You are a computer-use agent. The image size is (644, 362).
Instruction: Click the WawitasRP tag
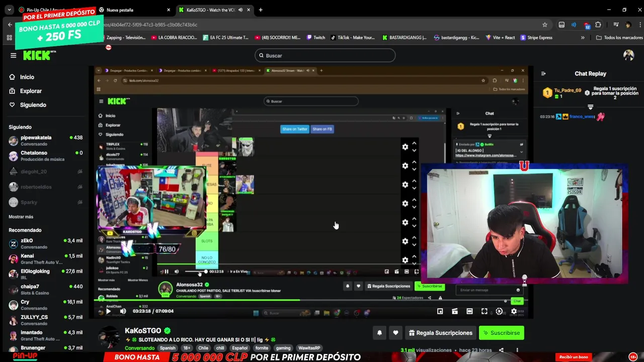pos(309,348)
